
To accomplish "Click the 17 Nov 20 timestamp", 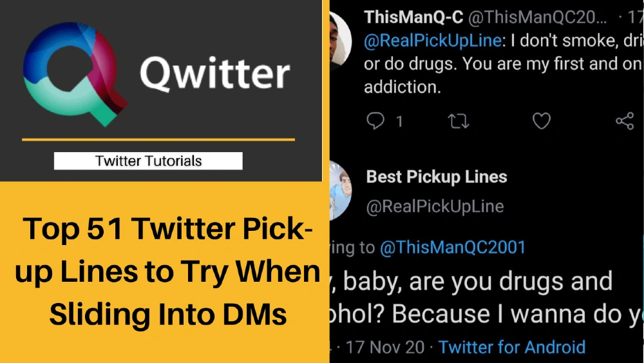I will pyautogui.click(x=385, y=347).
